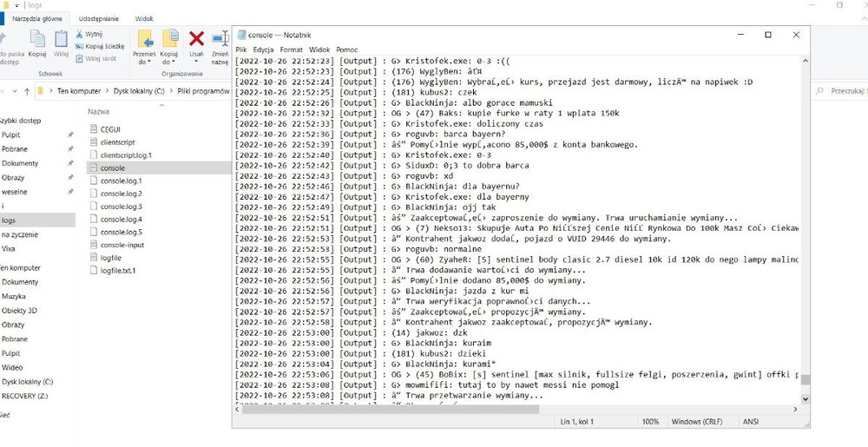This screenshot has width=868, height=447.
Task: Open Dysk lokalny (C:) in the sidebar
Action: click(x=27, y=382)
